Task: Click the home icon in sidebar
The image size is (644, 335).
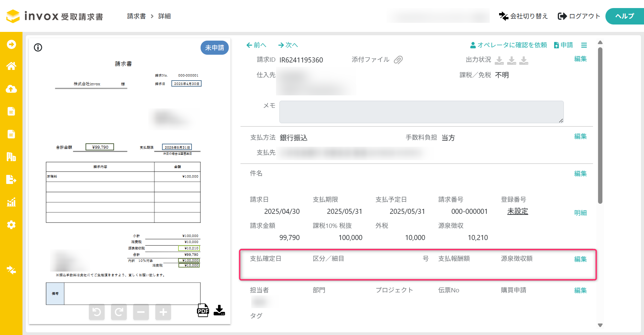Action: click(x=11, y=66)
